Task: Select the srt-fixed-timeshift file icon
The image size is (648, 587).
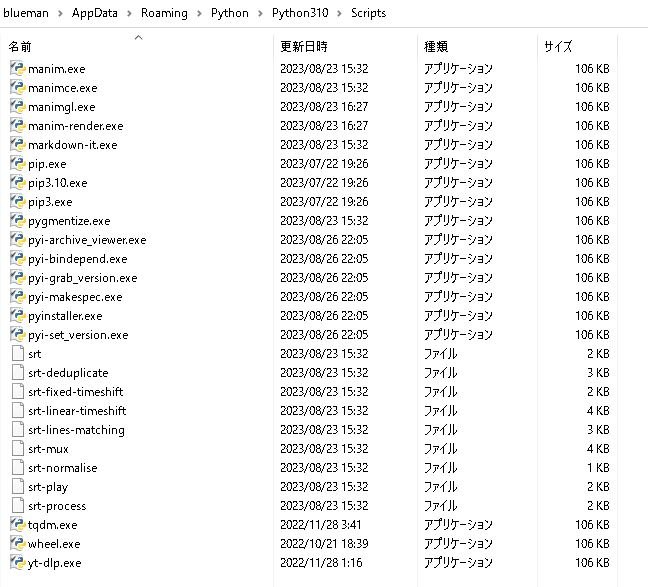Action: point(18,391)
